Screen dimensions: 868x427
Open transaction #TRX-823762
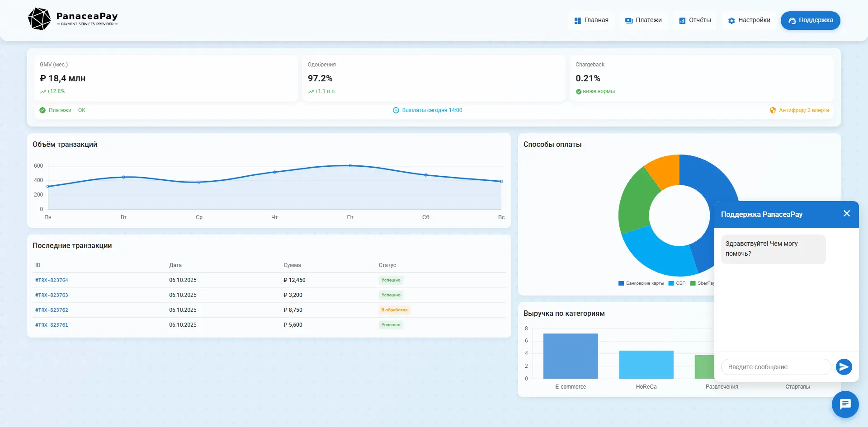click(52, 310)
